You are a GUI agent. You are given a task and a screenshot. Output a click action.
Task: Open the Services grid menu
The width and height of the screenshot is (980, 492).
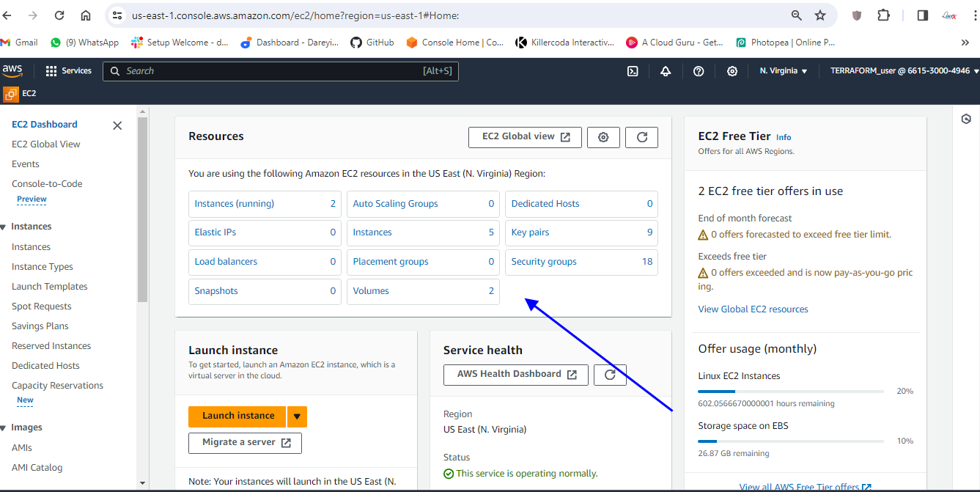[68, 71]
